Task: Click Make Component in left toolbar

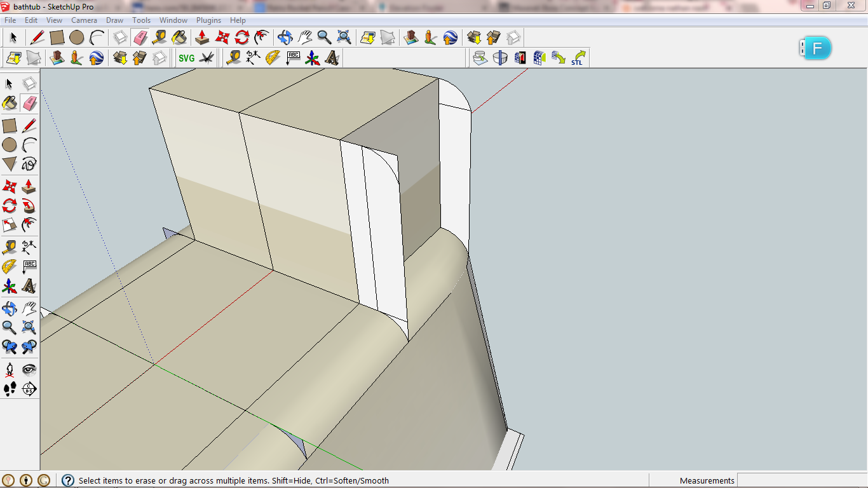Action: (x=29, y=84)
